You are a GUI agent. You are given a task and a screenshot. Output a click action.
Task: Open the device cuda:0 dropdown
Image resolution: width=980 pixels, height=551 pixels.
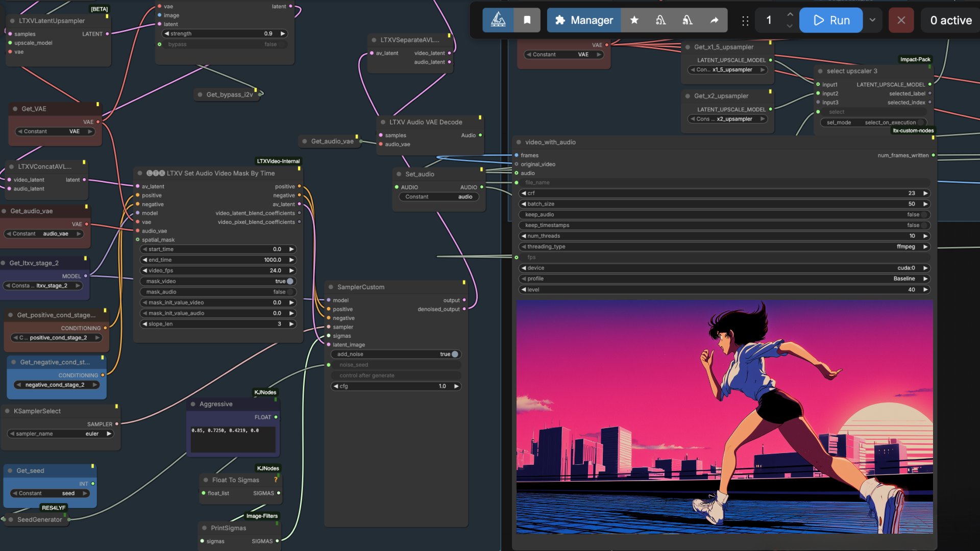(x=725, y=268)
